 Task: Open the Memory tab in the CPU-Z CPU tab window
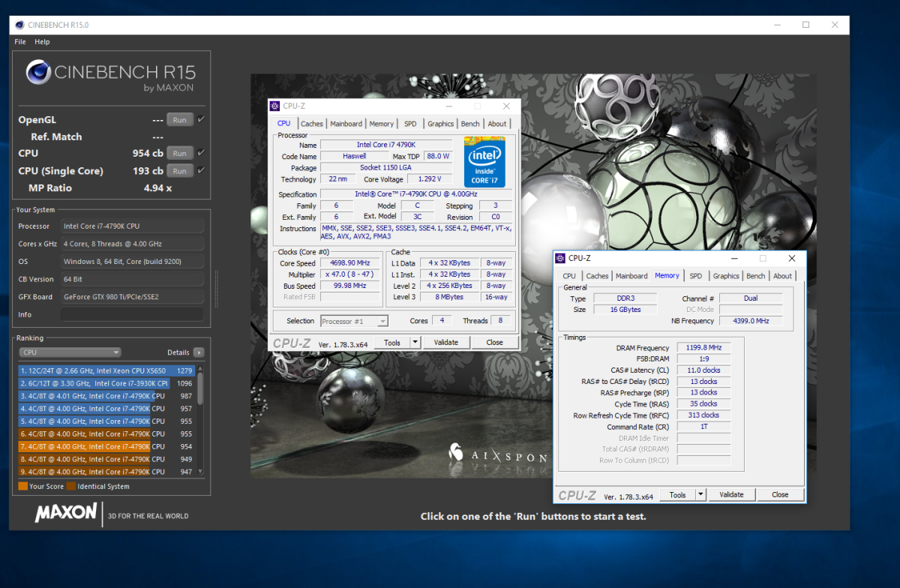(x=381, y=124)
